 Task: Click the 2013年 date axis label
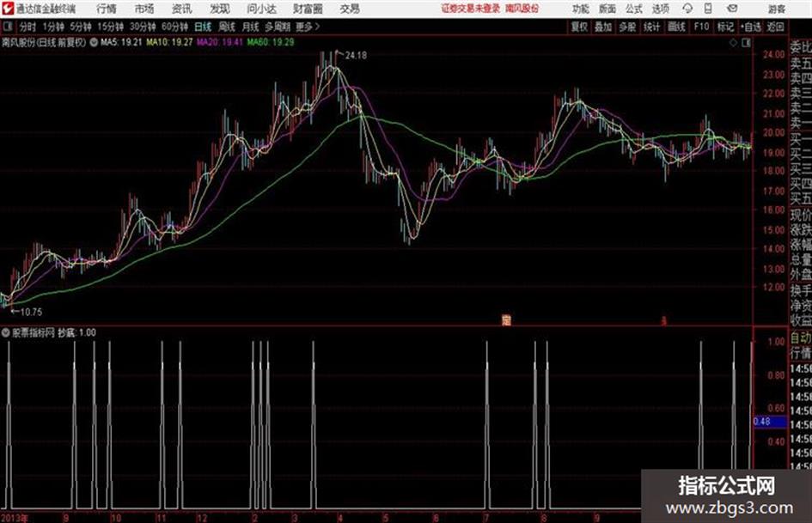coord(15,518)
